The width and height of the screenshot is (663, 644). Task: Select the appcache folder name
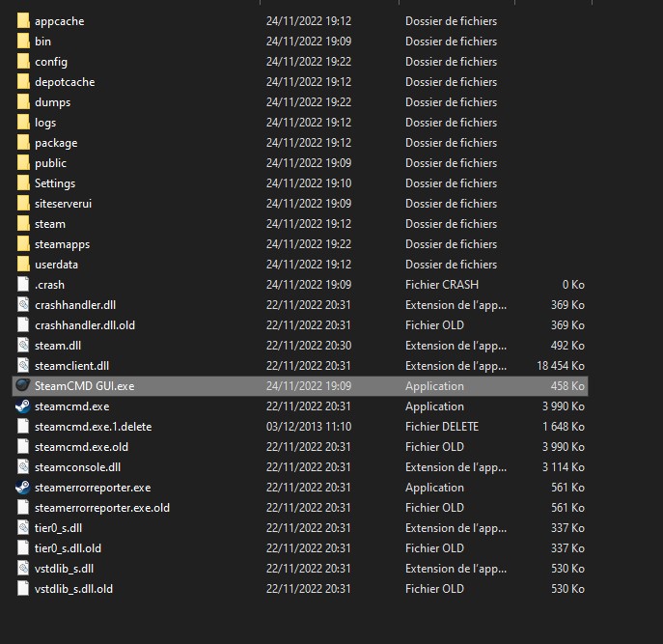tap(60, 21)
